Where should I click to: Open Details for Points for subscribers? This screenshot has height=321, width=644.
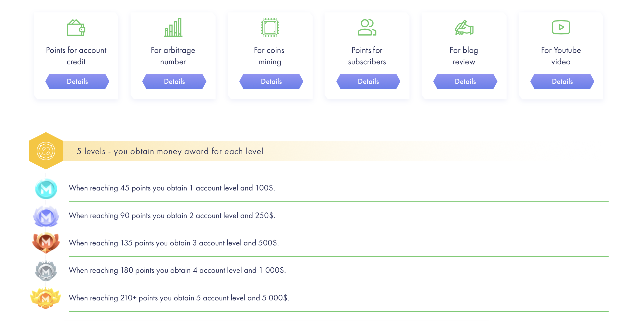pyautogui.click(x=368, y=82)
